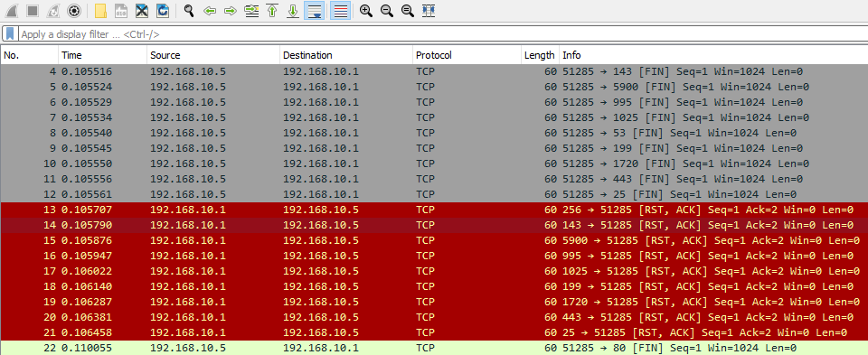Toggle packet list colorization
This screenshot has width=868, height=355.
click(x=341, y=11)
